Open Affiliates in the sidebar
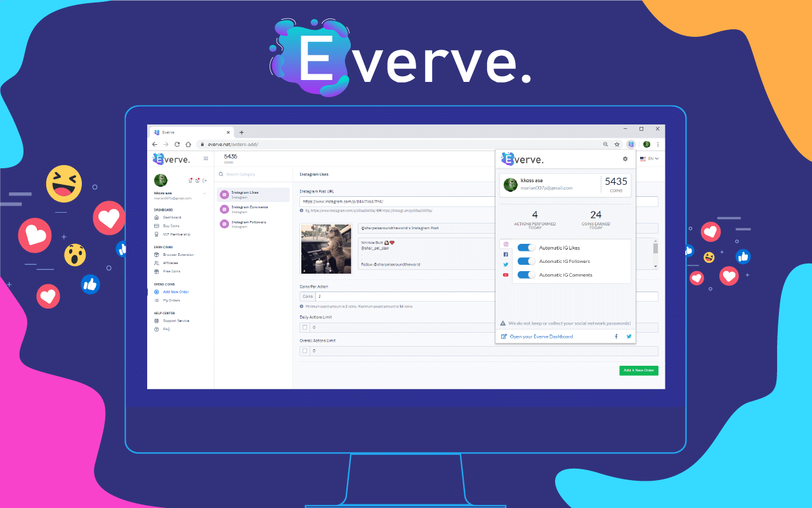 (170, 263)
